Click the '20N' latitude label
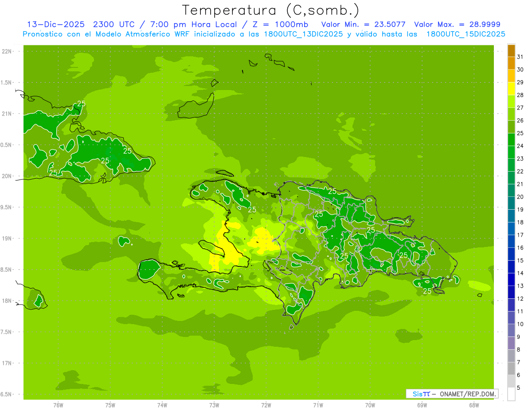The width and height of the screenshot is (532, 411). coord(7,176)
